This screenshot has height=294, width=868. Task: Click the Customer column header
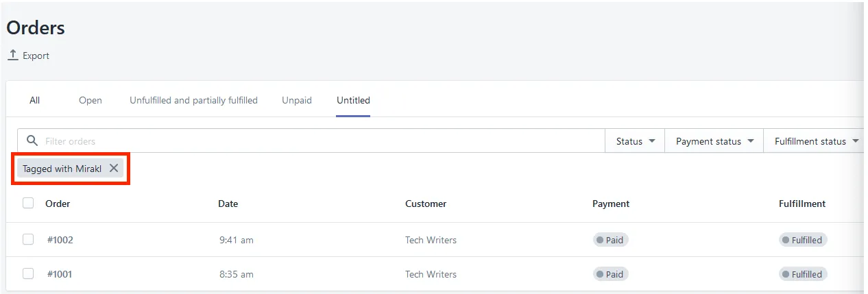tap(426, 204)
